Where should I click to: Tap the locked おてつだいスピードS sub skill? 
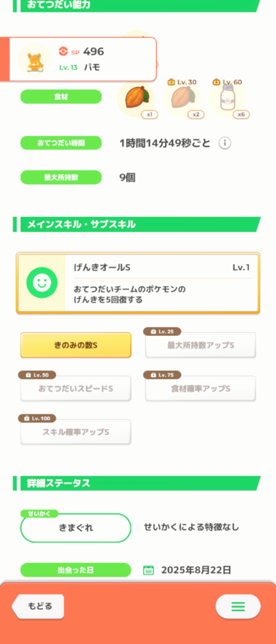point(75,388)
